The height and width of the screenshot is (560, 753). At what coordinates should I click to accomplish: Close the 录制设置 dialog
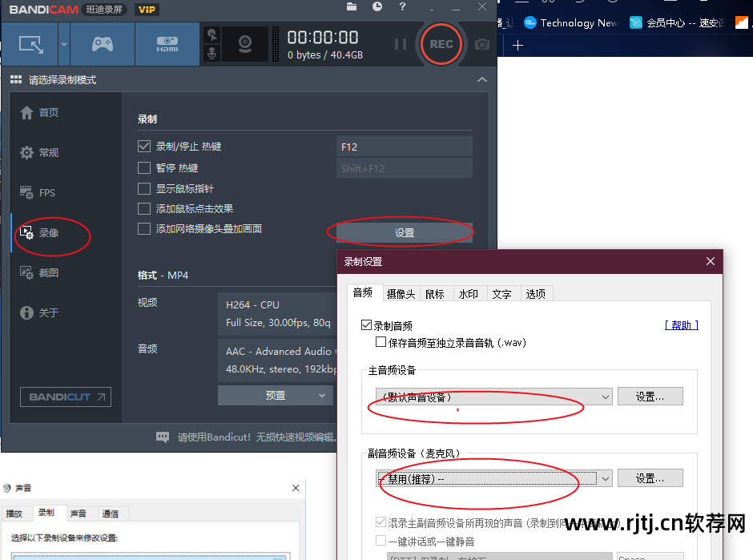711,261
